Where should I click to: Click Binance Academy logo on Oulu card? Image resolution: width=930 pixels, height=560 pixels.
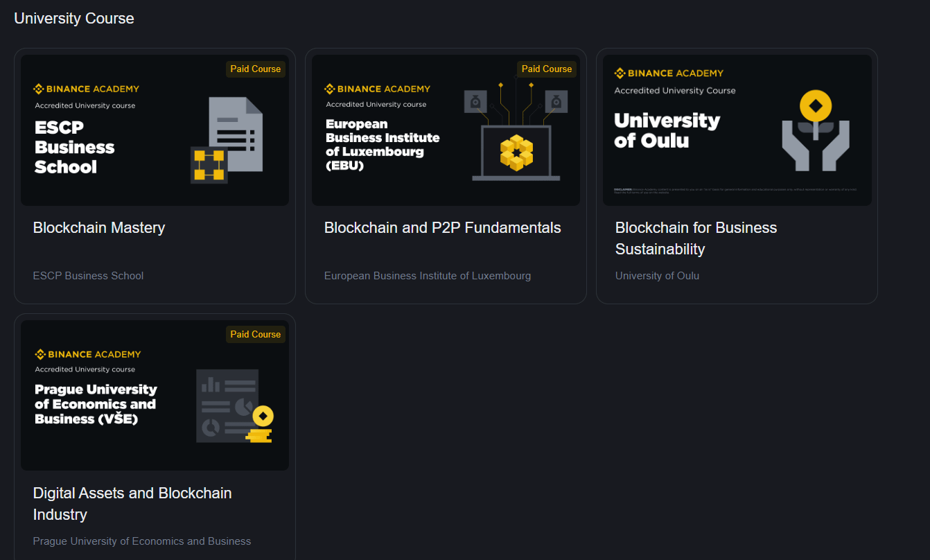(x=669, y=73)
